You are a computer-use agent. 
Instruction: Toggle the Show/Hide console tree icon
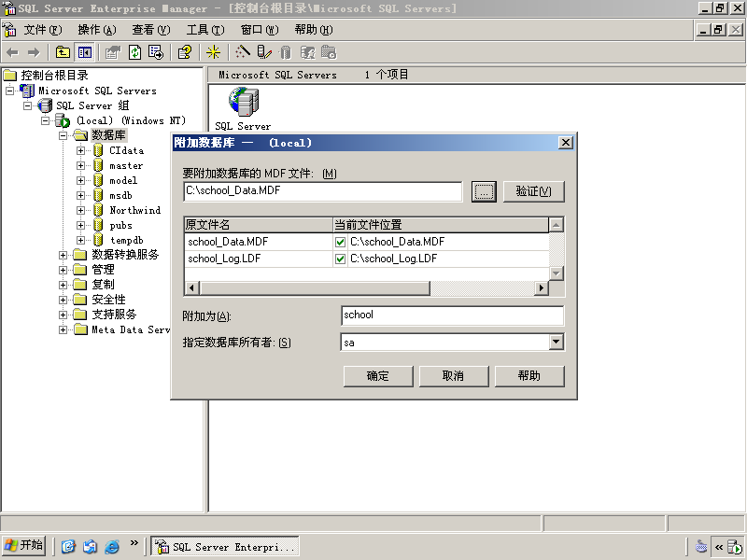tap(85, 52)
